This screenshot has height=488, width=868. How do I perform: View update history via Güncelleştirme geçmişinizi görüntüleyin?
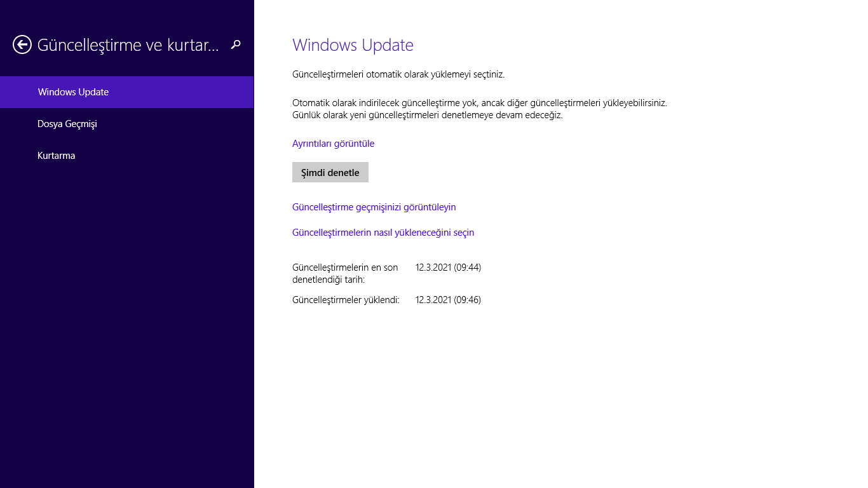click(374, 207)
